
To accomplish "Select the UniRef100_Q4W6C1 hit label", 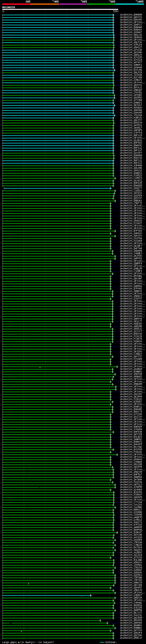I will [x=131, y=103].
